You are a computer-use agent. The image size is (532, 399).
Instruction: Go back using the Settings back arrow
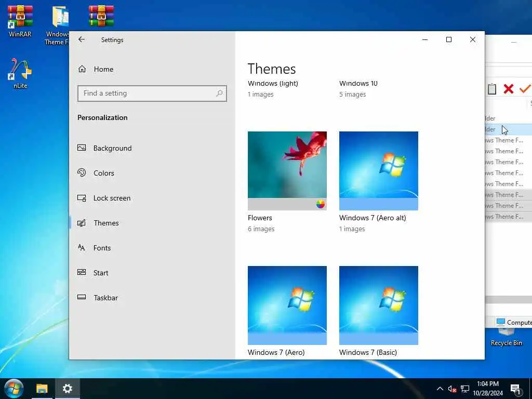pyautogui.click(x=82, y=39)
